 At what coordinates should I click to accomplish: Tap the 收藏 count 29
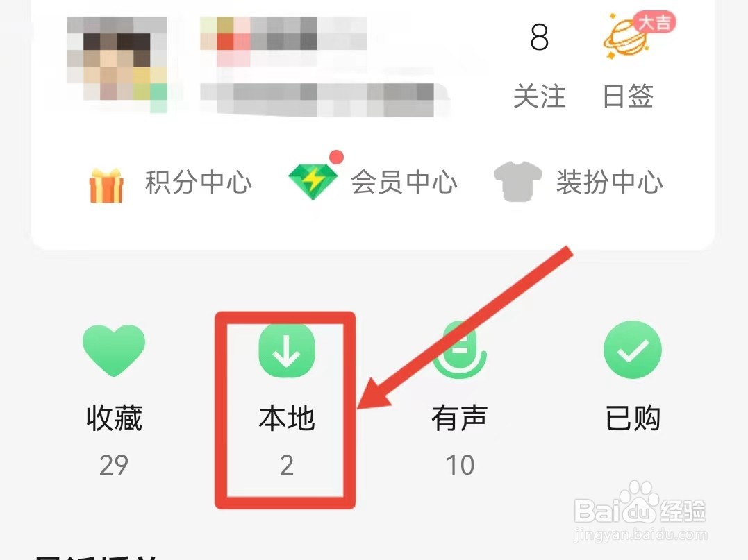coord(114,465)
